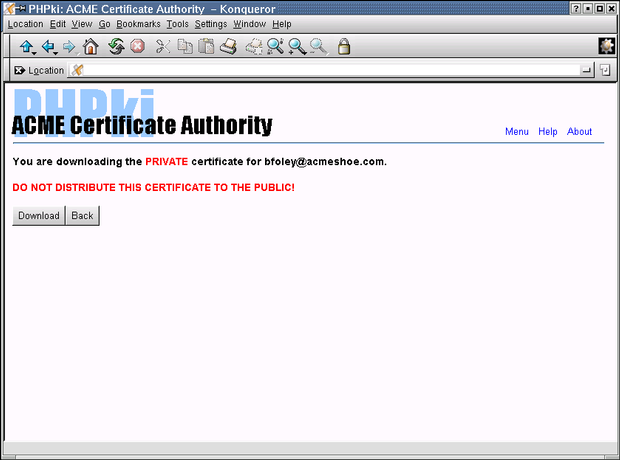Show security info via padlock icon
This screenshot has height=460, width=620.
click(x=344, y=46)
